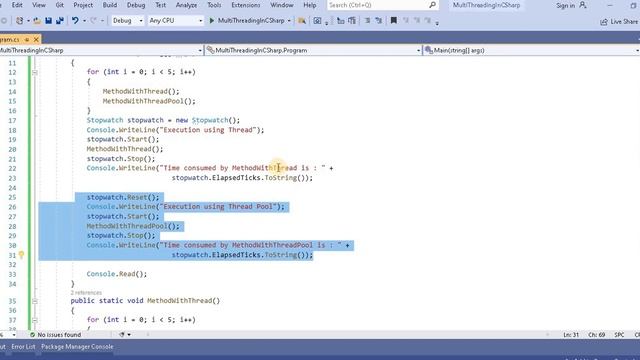Viewport: 640px width, 360px height.
Task: Click the New Project icon
Action: tap(19, 20)
